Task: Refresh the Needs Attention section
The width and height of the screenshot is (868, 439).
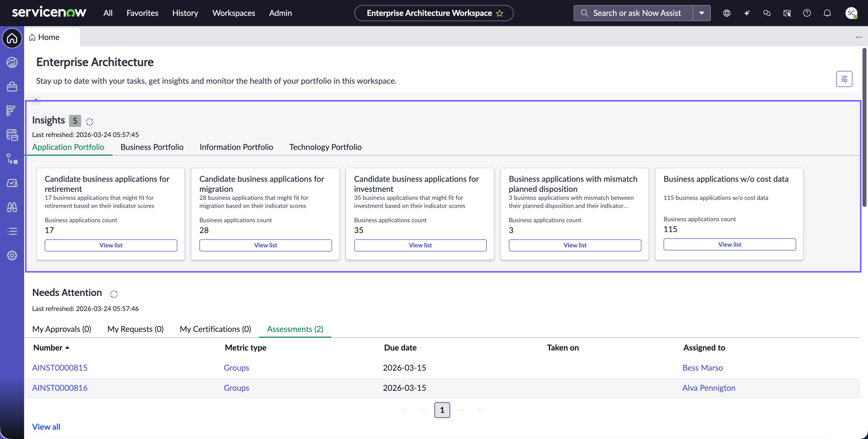Action: point(114,294)
